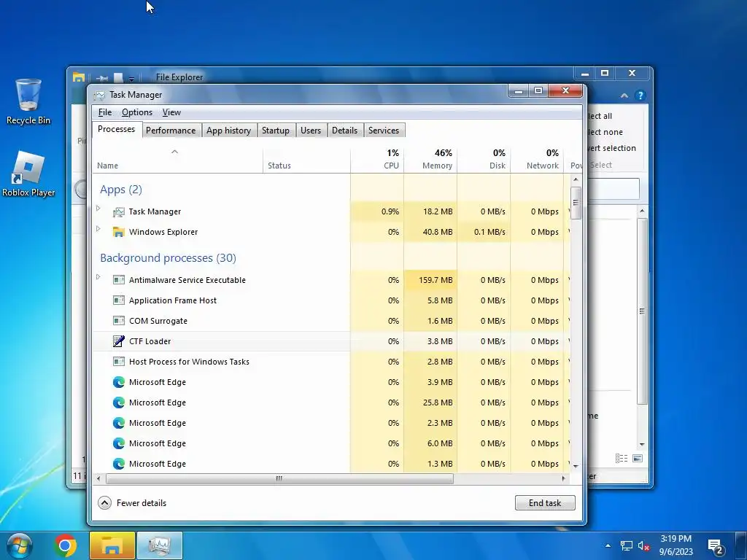The height and width of the screenshot is (560, 747).
Task: Switch to the Startup tab
Action: (275, 131)
